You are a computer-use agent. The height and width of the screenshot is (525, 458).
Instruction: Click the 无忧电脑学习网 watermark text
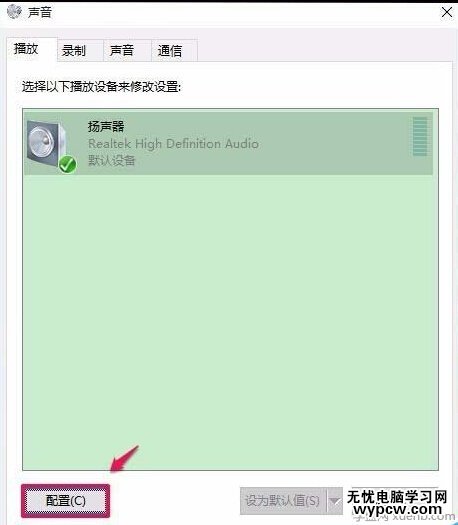tap(397, 497)
